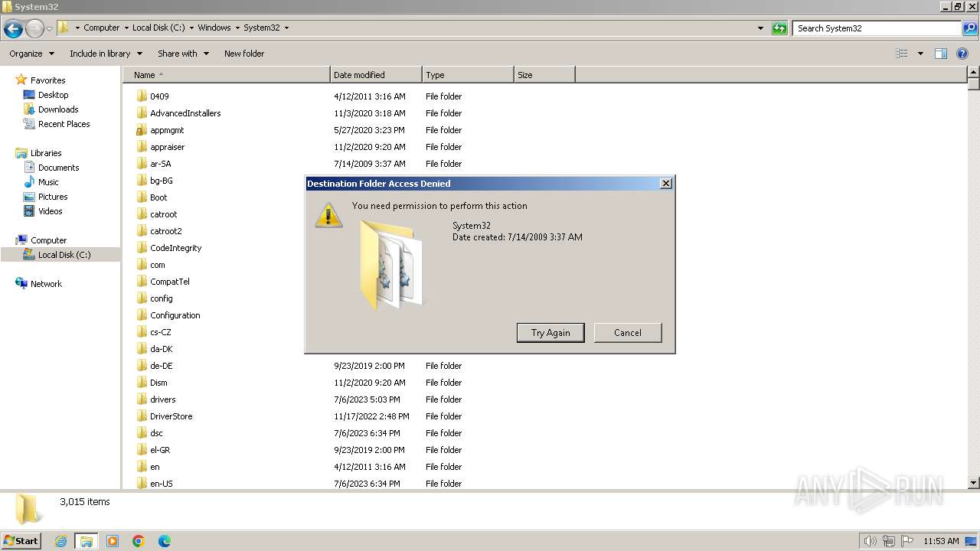Select the en-US folder icon
This screenshot has width=980, height=551.
142,484
